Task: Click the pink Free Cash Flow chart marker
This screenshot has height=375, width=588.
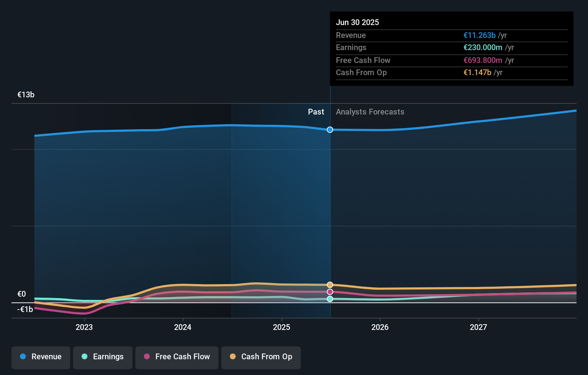Action: coord(329,292)
